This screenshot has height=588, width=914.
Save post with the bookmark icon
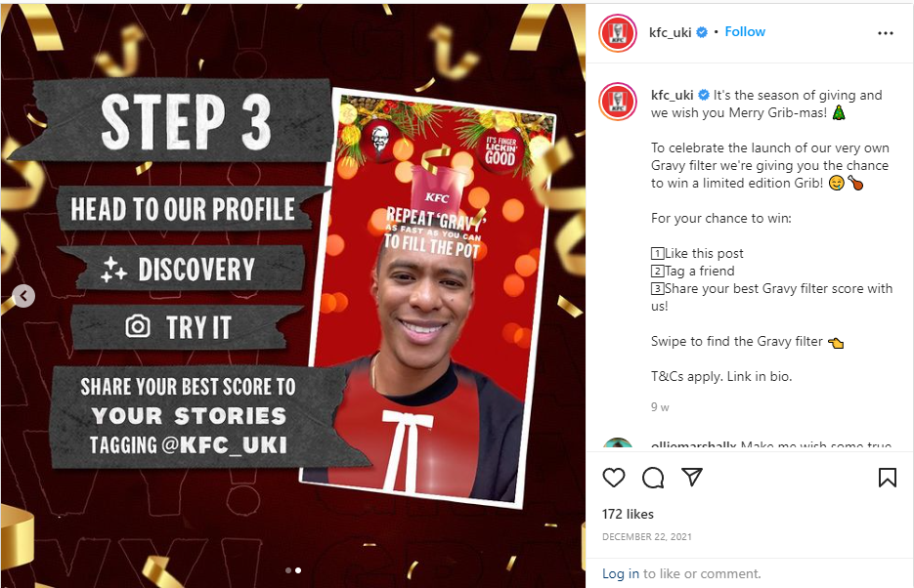(888, 478)
